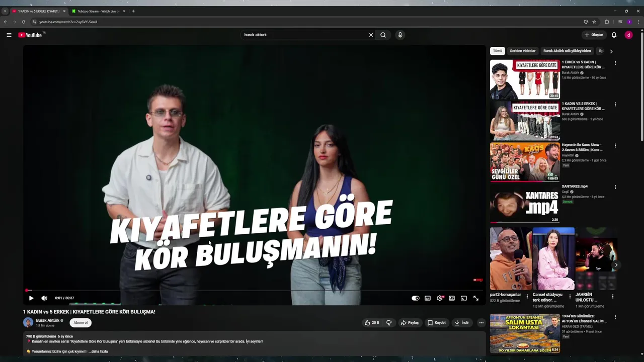Show more filter chips with right arrow
Viewport: 644px width, 362px height.
[x=611, y=51]
